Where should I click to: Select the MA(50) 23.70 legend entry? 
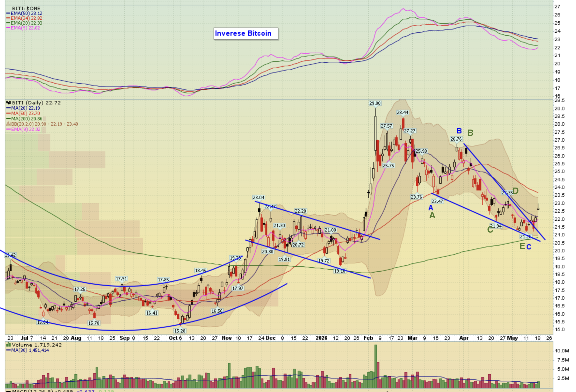(23, 113)
